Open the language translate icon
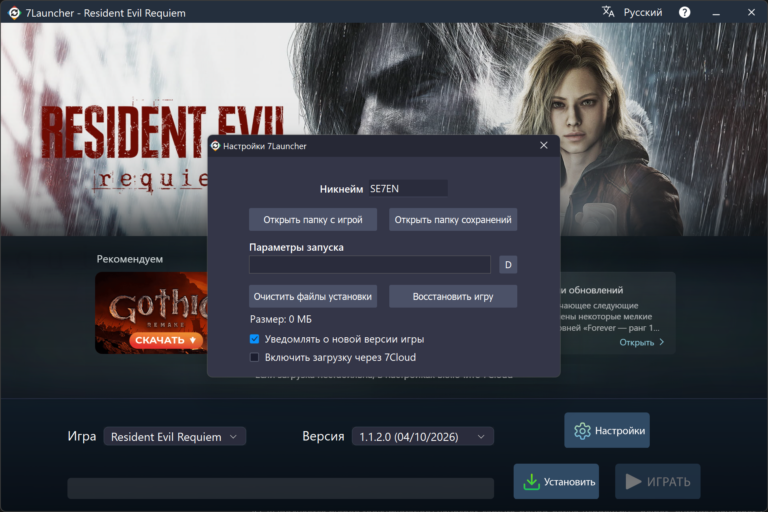The height and width of the screenshot is (512, 768). pos(608,12)
